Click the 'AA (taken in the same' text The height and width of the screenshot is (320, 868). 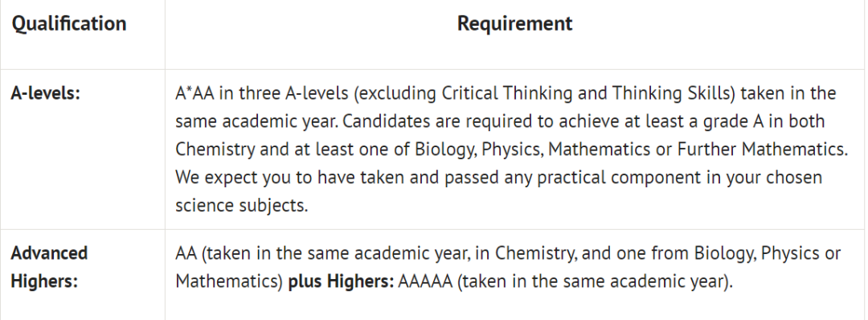pos(263,253)
